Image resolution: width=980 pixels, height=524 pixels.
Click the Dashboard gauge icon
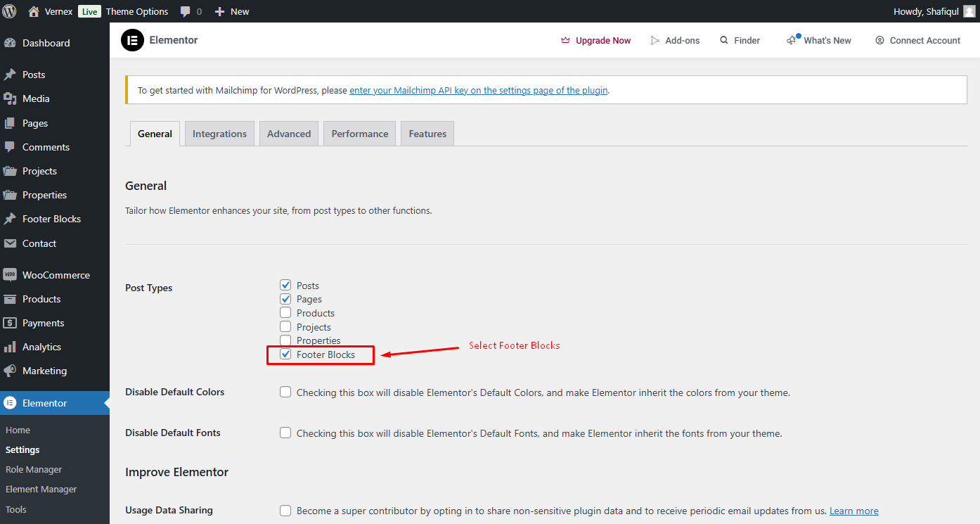[10, 43]
